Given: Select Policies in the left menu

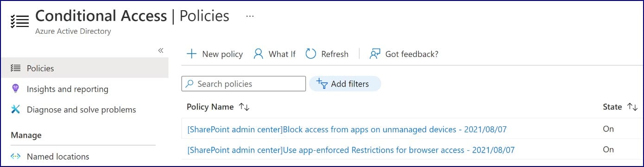Looking at the screenshot, I should pyautogui.click(x=84, y=68).
